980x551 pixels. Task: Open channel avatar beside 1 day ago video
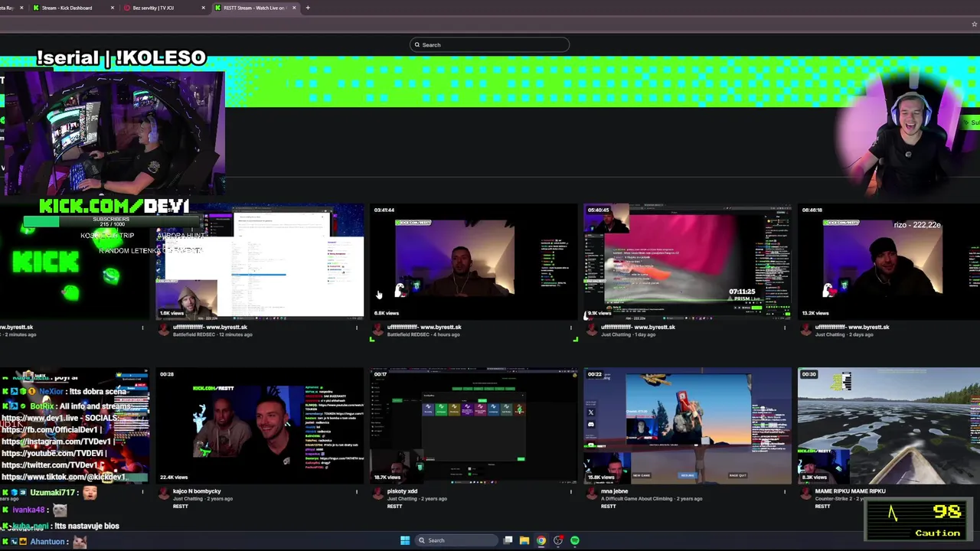pos(591,330)
